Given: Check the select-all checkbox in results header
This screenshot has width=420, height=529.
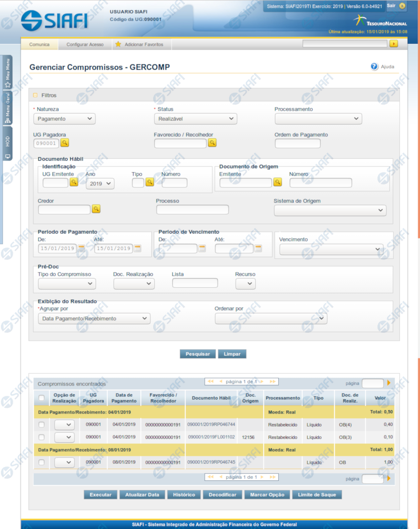Looking at the screenshot, I should tap(42, 398).
